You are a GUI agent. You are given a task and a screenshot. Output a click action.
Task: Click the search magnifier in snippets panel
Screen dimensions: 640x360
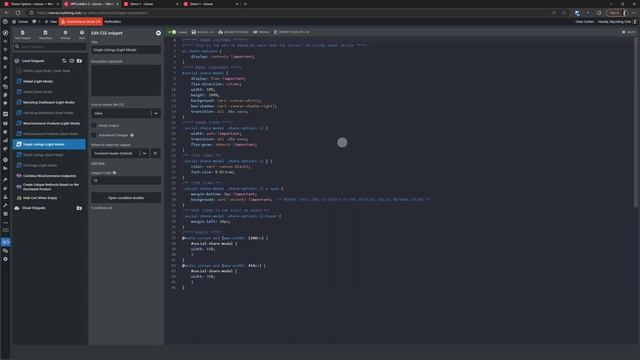click(17, 47)
